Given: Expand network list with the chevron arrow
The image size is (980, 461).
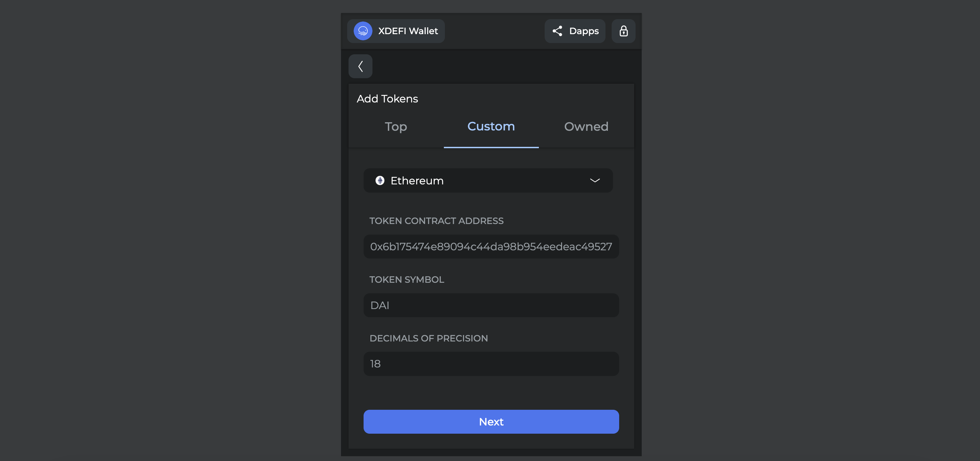Looking at the screenshot, I should [x=595, y=181].
